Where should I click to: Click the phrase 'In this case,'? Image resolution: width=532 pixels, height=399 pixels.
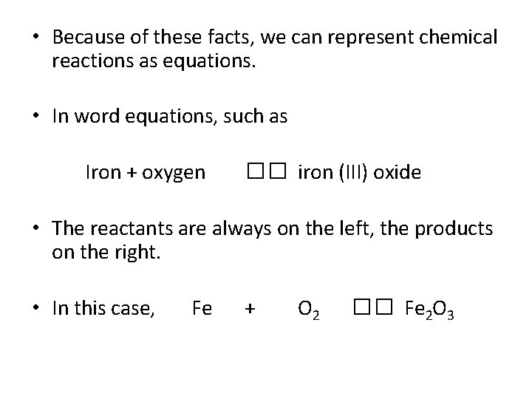click(x=103, y=310)
